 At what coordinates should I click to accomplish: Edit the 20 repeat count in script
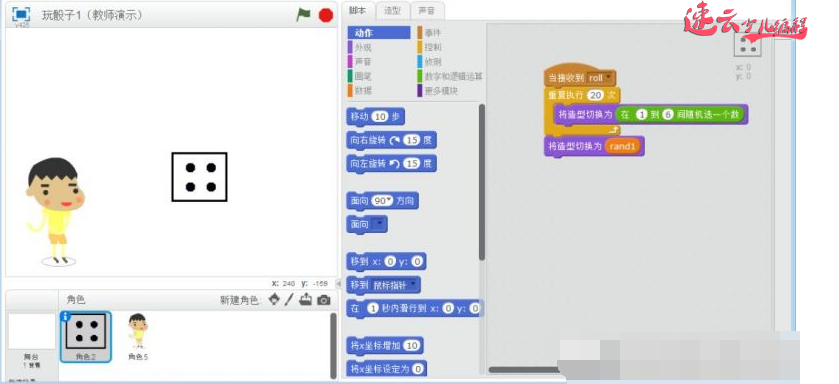coord(595,95)
